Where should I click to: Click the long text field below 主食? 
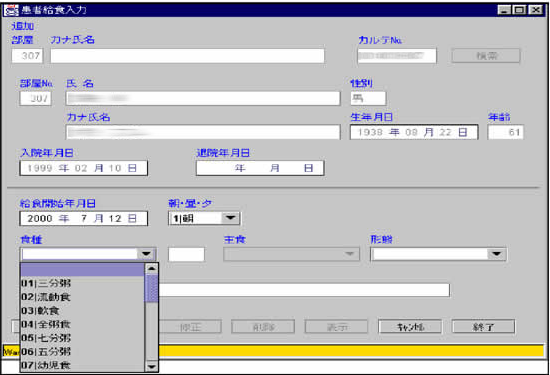coord(304,290)
